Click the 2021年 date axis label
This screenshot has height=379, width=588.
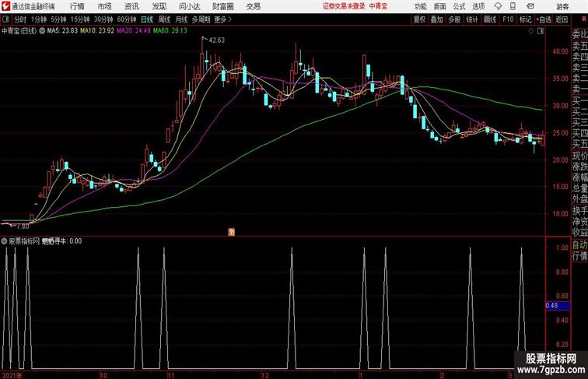12,375
